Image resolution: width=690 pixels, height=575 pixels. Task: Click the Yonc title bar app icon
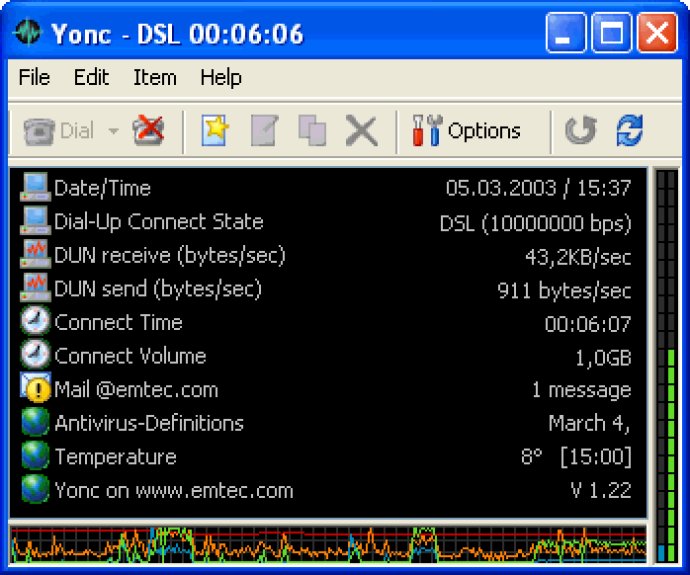(27, 32)
